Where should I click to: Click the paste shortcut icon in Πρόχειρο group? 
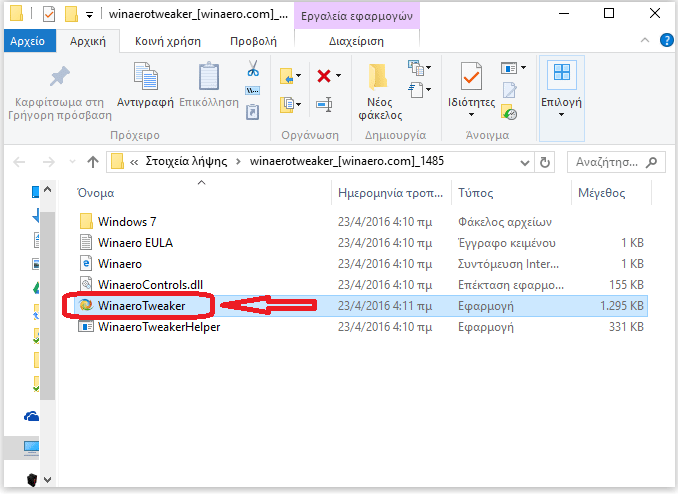coord(253,112)
